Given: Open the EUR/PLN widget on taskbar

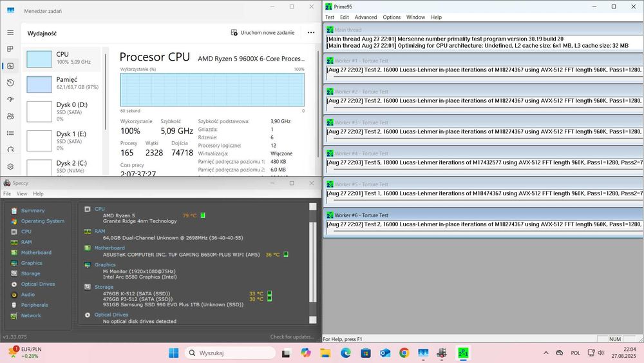Looking at the screenshot, I should pos(24,352).
